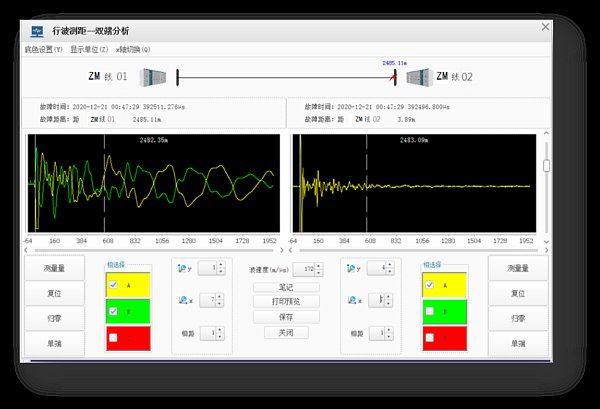
Task: Click the left panel y-axis zoom icon
Action: [x=182, y=268]
